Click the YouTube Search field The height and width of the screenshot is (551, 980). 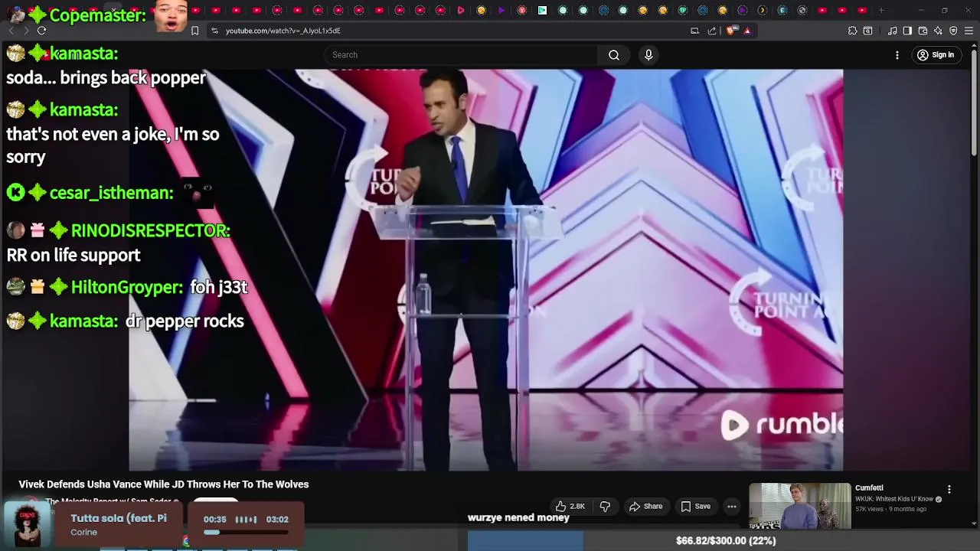(461, 54)
